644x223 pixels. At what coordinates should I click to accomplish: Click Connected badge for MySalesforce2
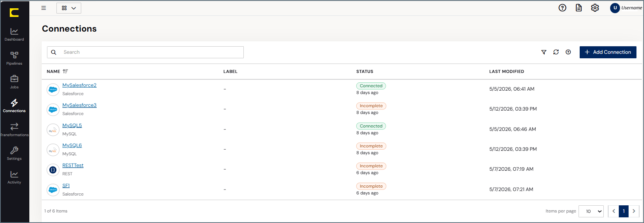click(x=371, y=86)
